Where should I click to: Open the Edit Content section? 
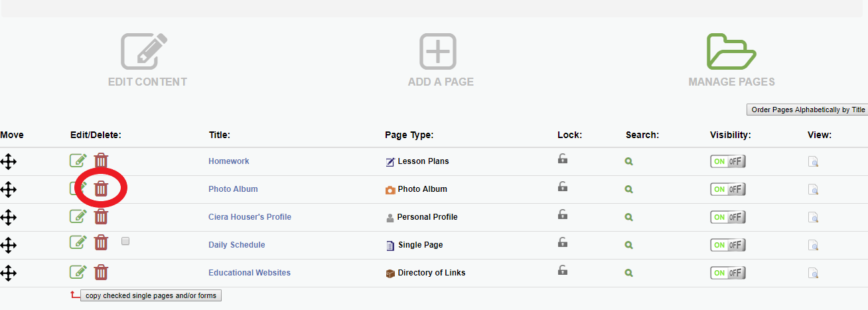point(147,60)
